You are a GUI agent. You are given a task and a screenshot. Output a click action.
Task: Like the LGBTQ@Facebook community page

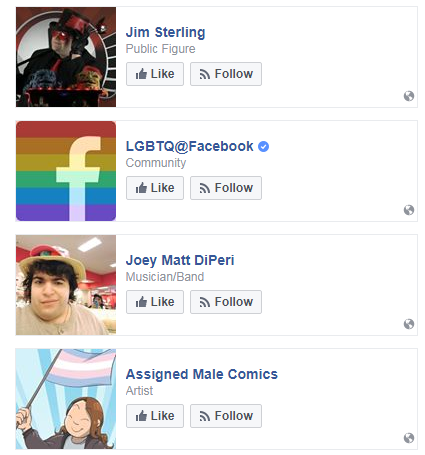pos(155,188)
